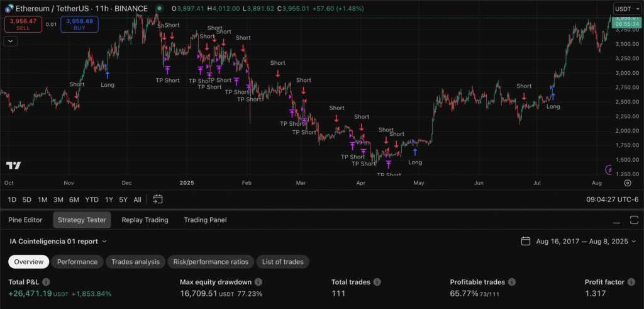Click the TradingView logo on the chart
Image resolution: width=644 pixels, height=309 pixels.
[x=14, y=166]
